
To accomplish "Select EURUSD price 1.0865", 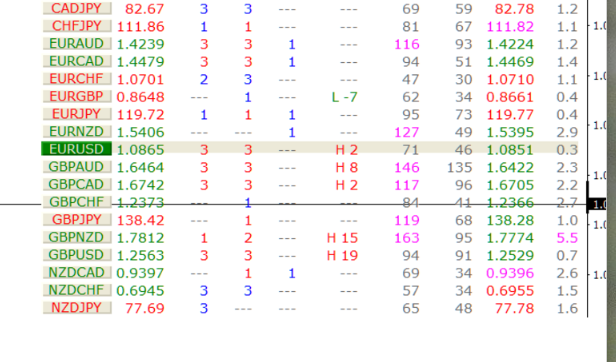I will pyautogui.click(x=141, y=150).
